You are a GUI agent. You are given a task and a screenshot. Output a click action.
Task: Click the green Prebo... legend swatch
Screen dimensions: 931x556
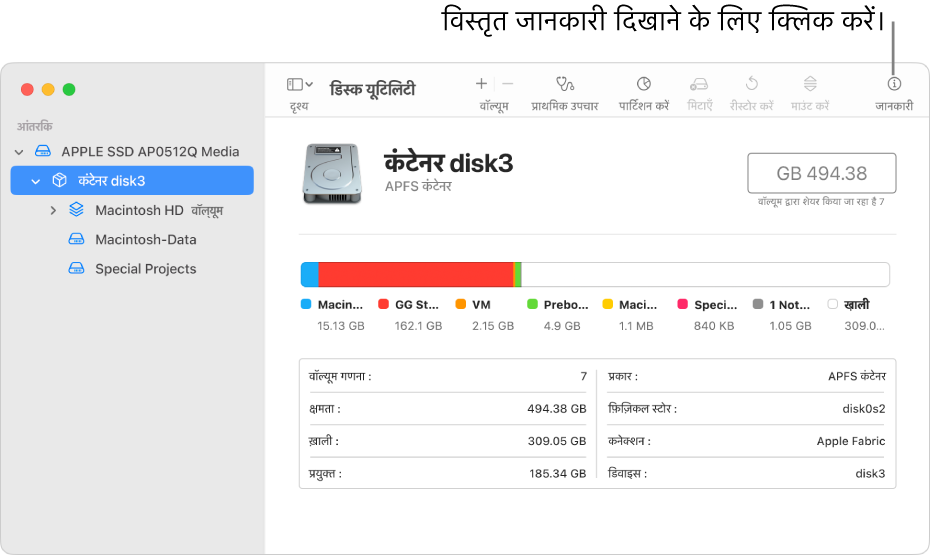point(532,304)
